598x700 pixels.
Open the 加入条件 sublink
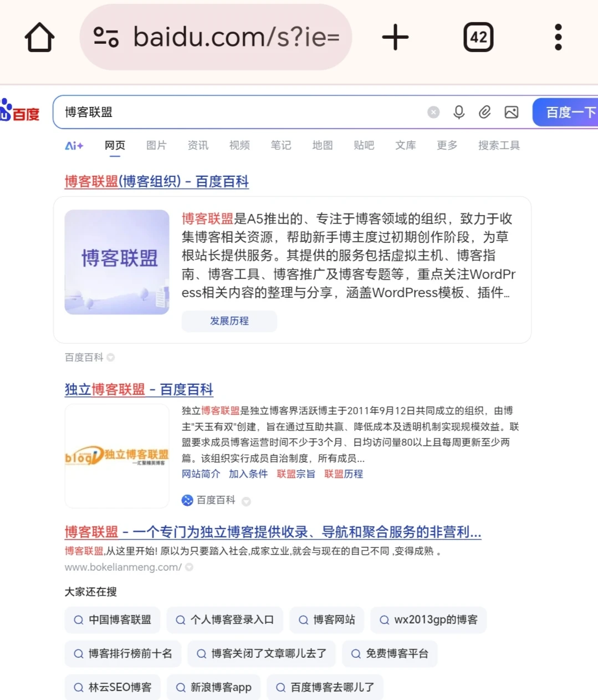[x=248, y=474]
